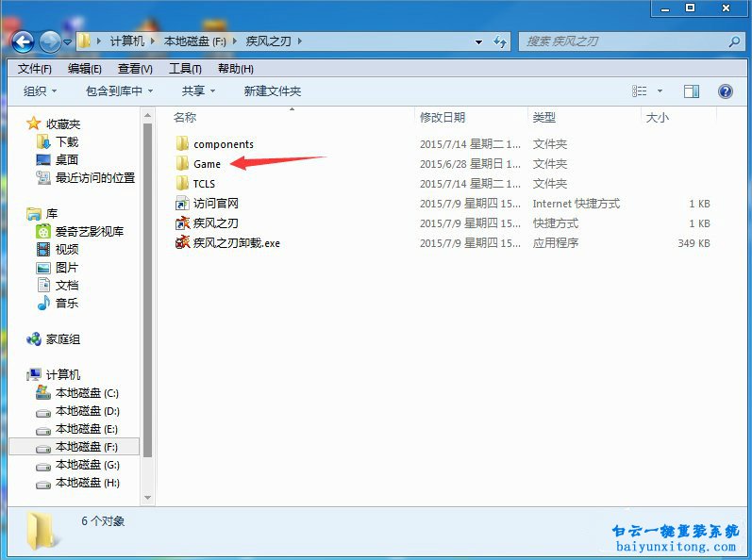
Task: Click the Internet 快捷方式 type cell
Action: tap(576, 204)
